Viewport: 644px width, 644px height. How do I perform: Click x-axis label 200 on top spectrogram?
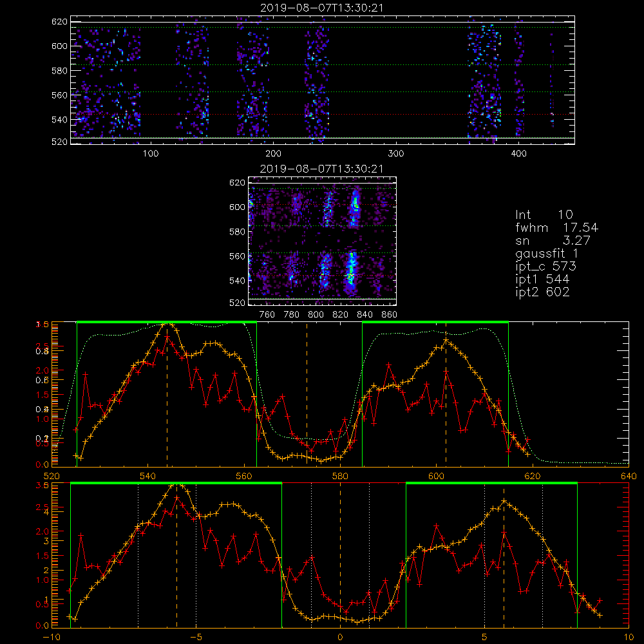coord(273,154)
